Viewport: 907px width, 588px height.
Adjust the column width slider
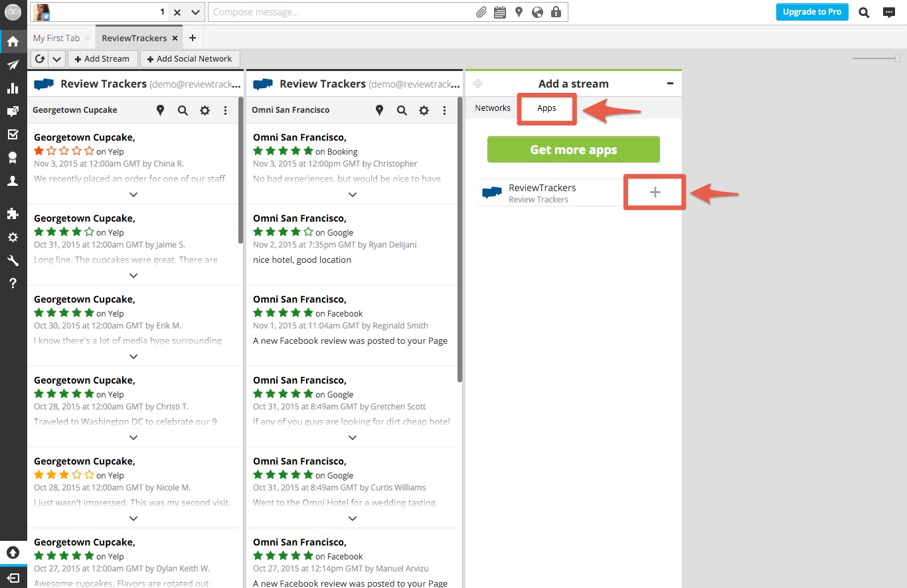898,58
